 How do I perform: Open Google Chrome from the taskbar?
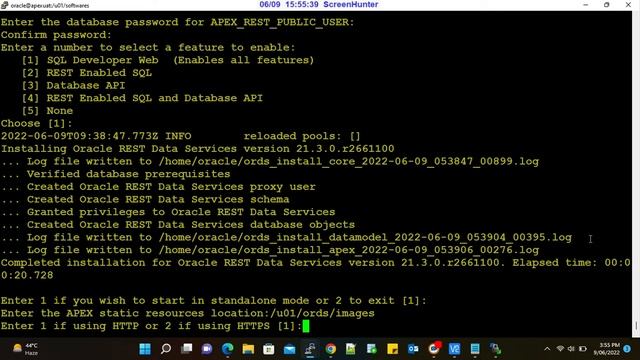coord(331,349)
